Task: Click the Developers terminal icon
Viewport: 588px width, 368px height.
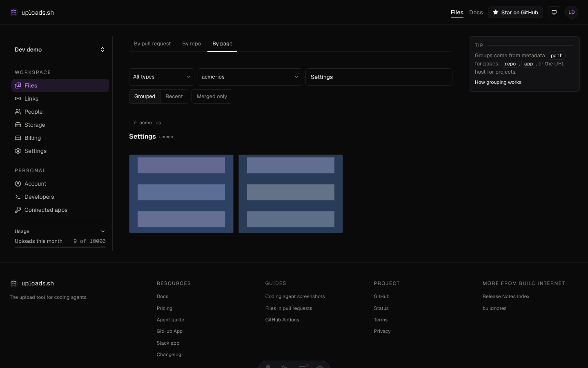Action: (18, 197)
